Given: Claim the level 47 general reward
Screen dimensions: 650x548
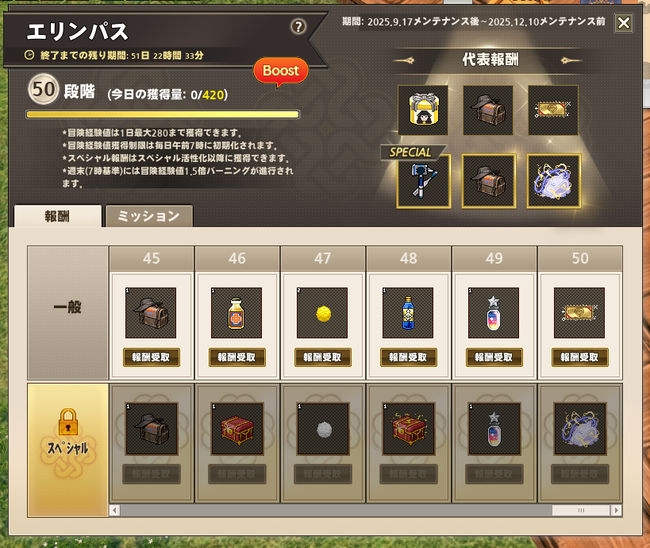Looking at the screenshot, I should click(323, 357).
